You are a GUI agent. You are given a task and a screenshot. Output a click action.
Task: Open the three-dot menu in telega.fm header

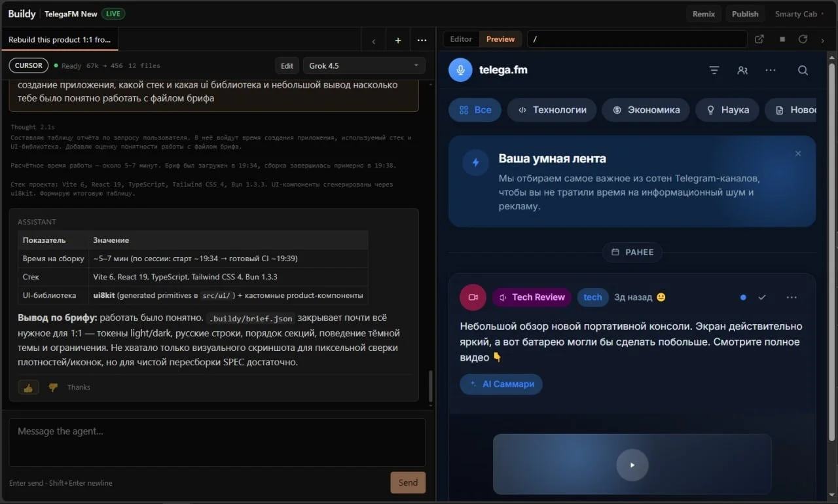[x=771, y=70]
